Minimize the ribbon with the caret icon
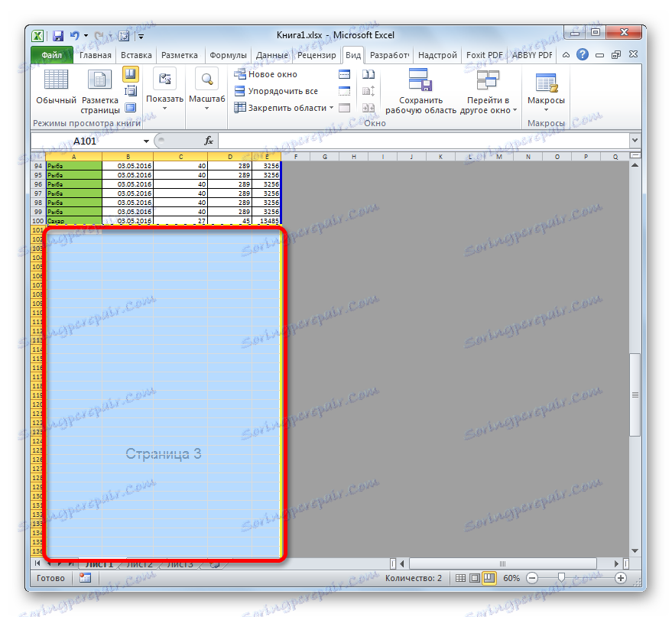The height and width of the screenshot is (617, 672). pyautogui.click(x=566, y=55)
